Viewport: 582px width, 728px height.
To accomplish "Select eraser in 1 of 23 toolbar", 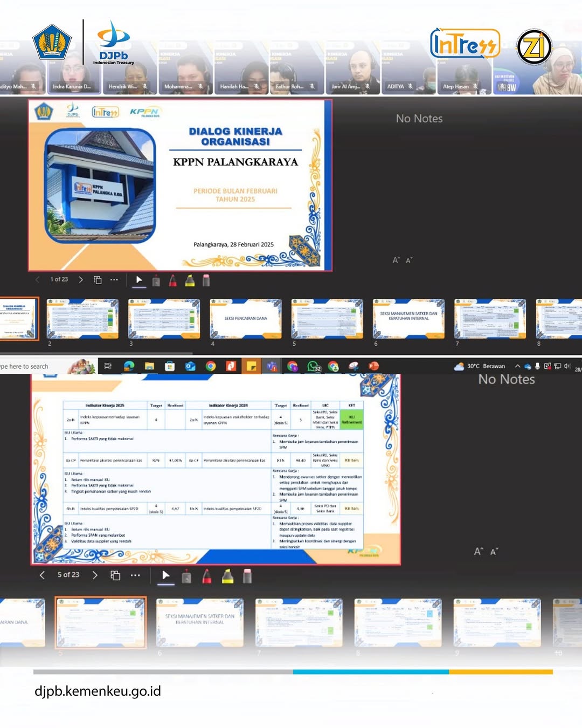I will click(x=206, y=280).
